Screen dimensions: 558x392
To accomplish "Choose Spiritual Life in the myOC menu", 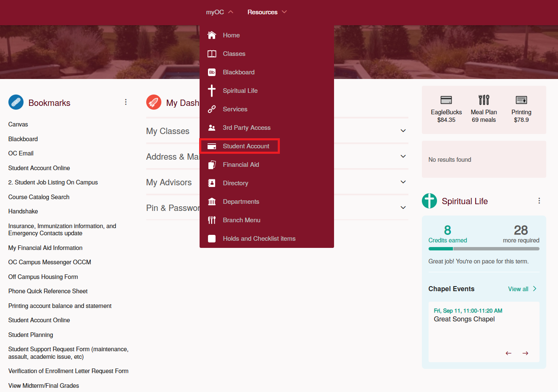I will click(x=267, y=91).
